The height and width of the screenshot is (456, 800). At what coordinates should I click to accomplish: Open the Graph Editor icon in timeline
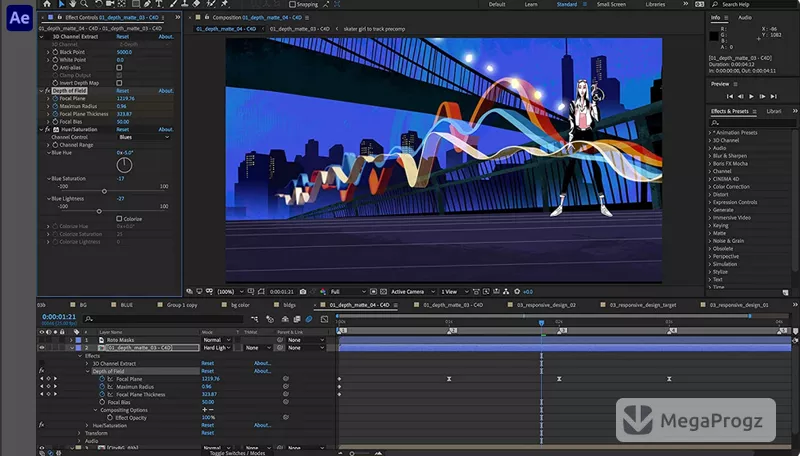click(324, 319)
